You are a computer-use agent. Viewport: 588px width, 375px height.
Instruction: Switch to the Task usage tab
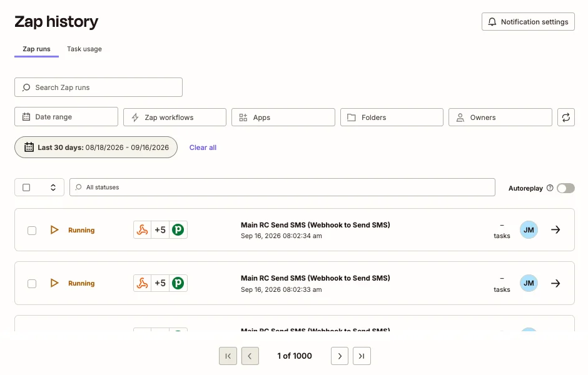(x=84, y=49)
